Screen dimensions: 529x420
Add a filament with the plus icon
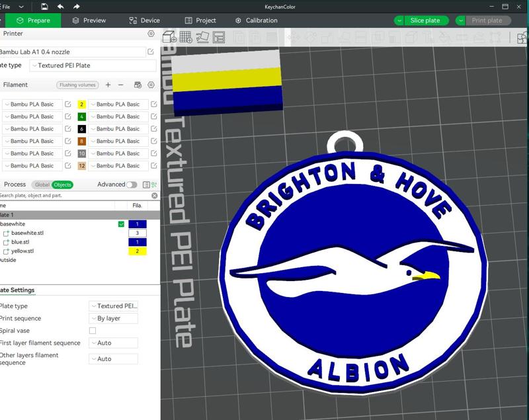tap(107, 85)
